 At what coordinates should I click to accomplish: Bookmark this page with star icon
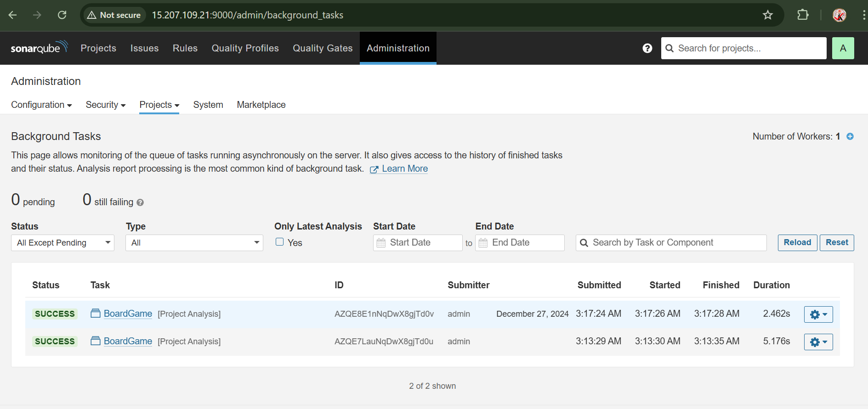767,15
